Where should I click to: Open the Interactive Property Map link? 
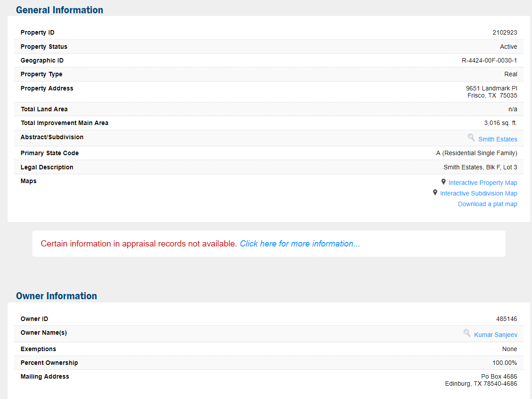483,183
